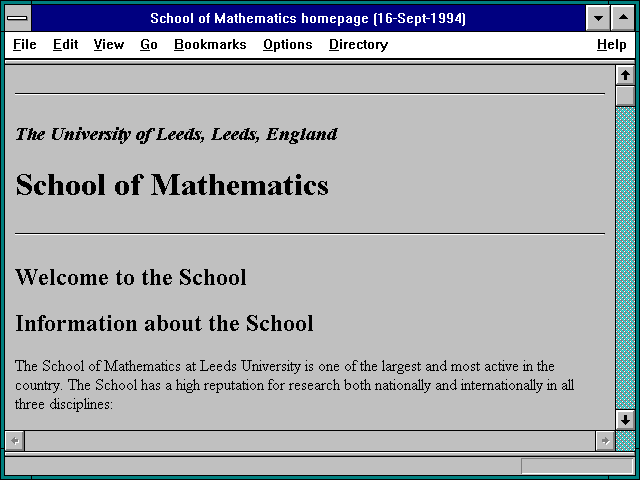Click the 'School of Mathematics' main heading

tap(172, 186)
